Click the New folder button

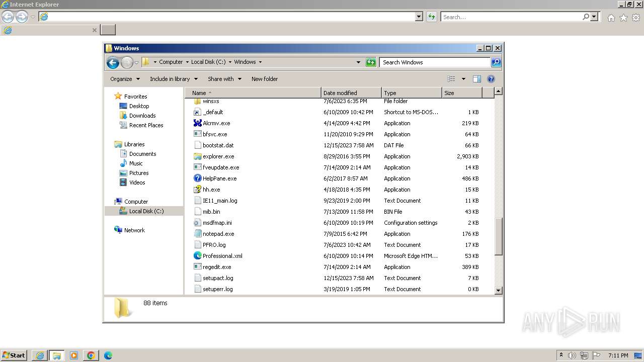265,79
